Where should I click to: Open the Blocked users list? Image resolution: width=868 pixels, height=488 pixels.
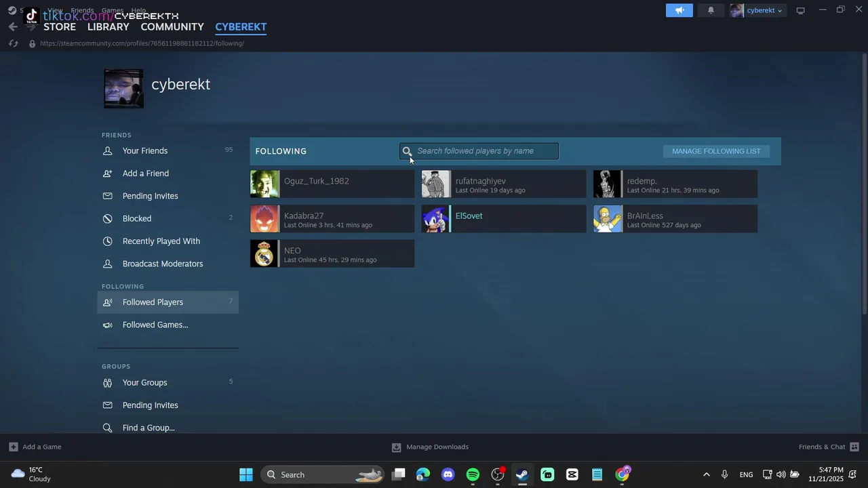(167, 218)
